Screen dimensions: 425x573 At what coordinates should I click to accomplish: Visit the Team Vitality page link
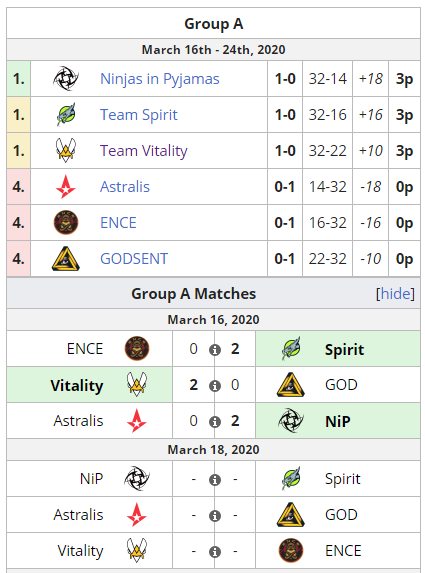pyautogui.click(x=144, y=151)
